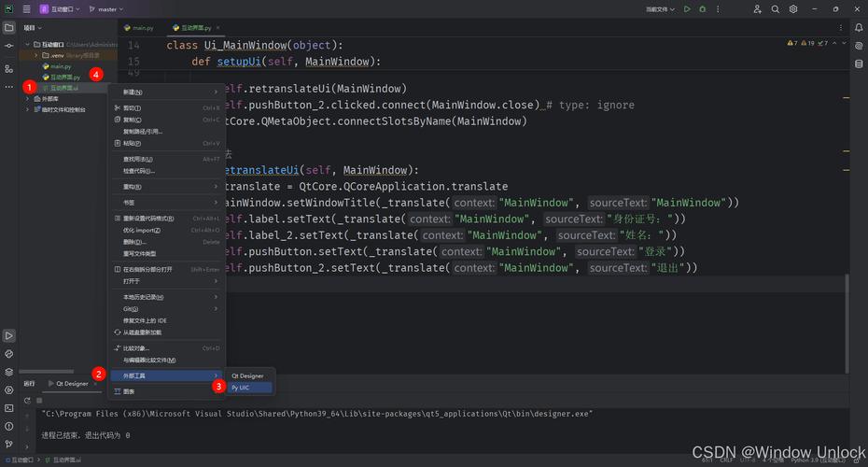The image size is (868, 467).
Task: Expand the .venv folder in project tree
Action: pyautogui.click(x=35, y=55)
